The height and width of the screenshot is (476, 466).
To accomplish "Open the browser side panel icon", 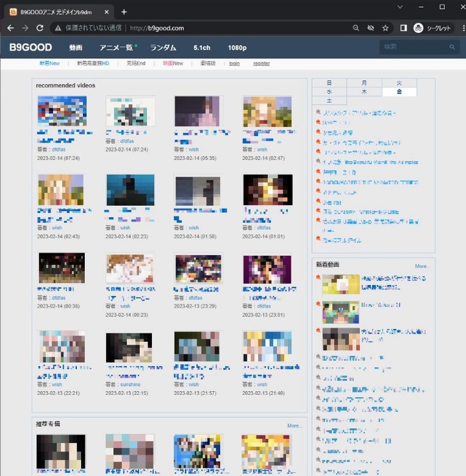I will [x=403, y=28].
